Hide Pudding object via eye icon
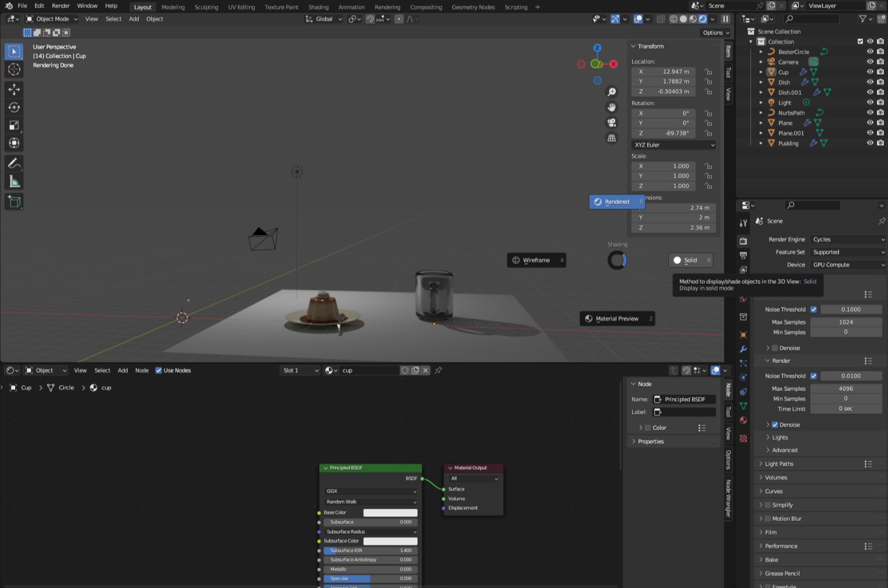Viewport: 888px width, 588px height. [870, 143]
